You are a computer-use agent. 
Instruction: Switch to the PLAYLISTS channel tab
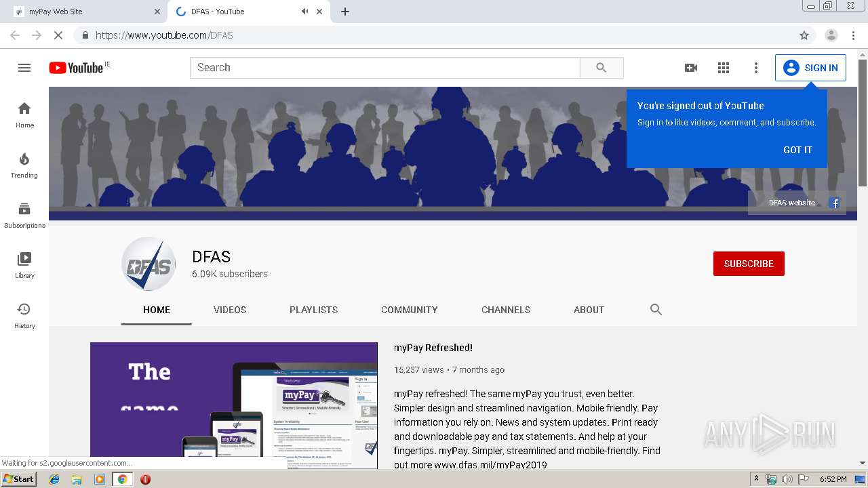coord(313,310)
